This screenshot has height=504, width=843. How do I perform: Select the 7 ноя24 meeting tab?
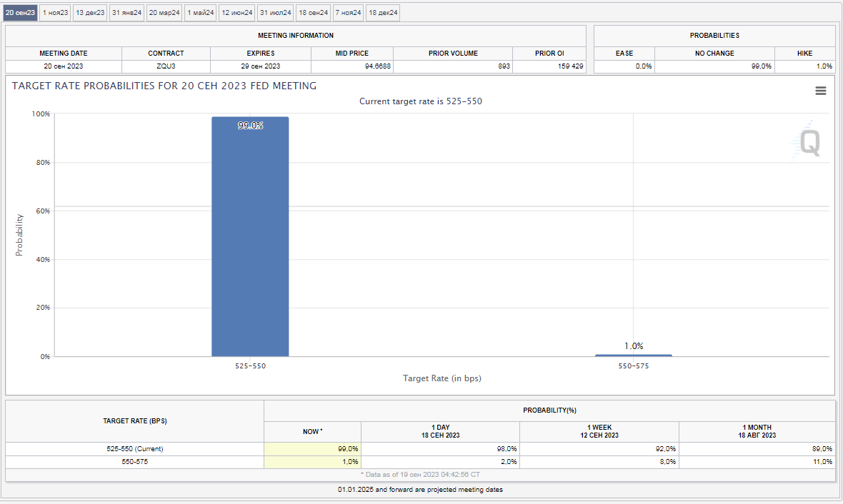point(349,12)
